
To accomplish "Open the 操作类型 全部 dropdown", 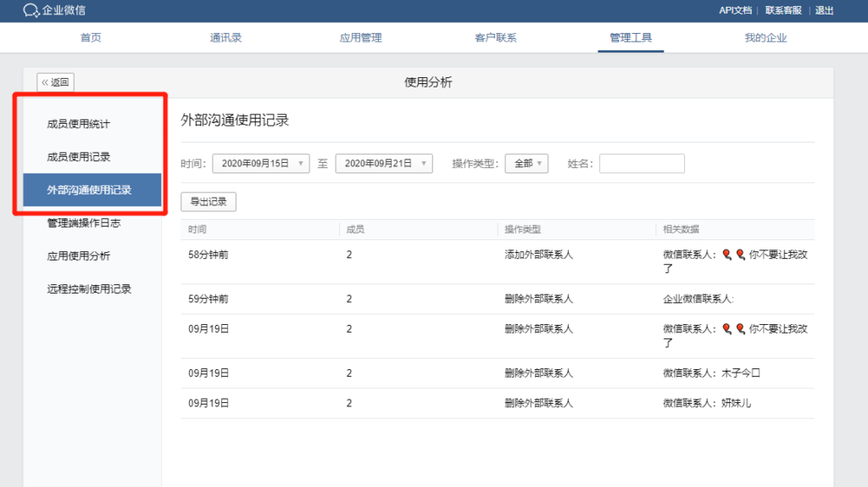I will click(x=526, y=164).
